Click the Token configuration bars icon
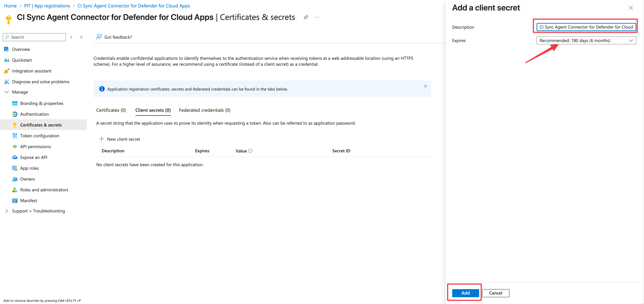The image size is (644, 304). pyautogui.click(x=15, y=136)
